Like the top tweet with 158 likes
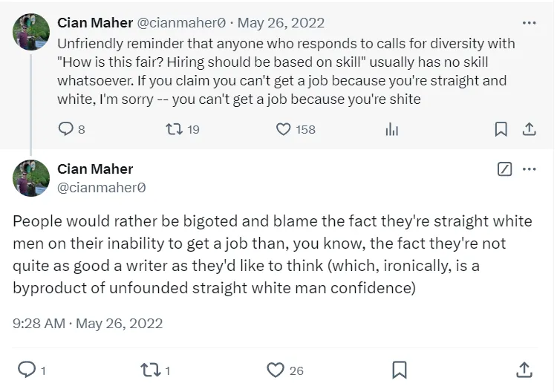This screenshot has width=557, height=392. point(283,129)
